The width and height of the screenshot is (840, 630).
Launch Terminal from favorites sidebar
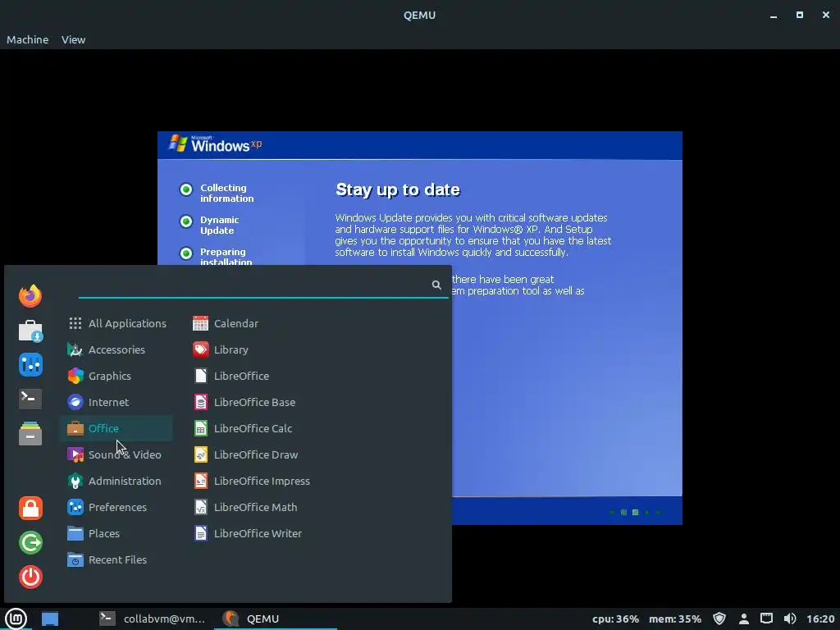(x=30, y=399)
